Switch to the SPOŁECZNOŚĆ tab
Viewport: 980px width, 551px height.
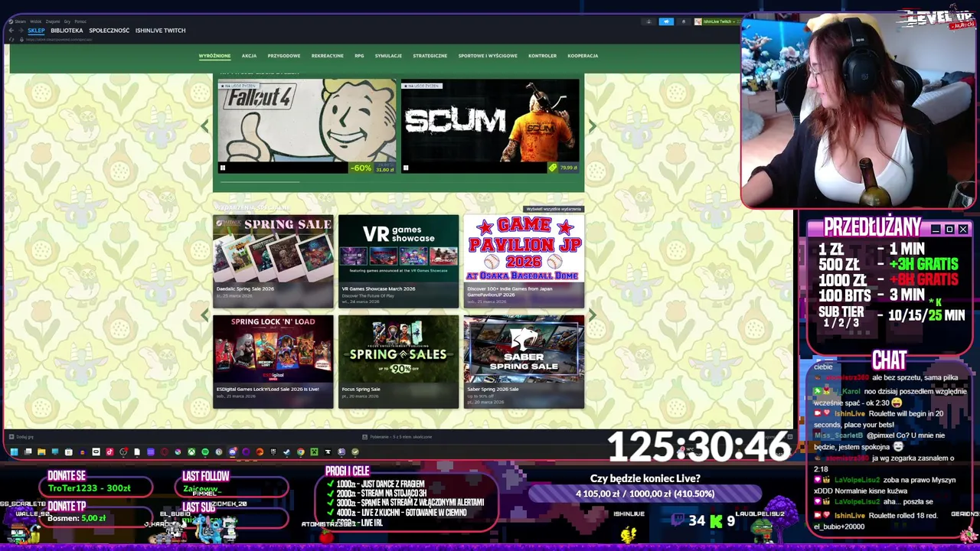point(109,31)
